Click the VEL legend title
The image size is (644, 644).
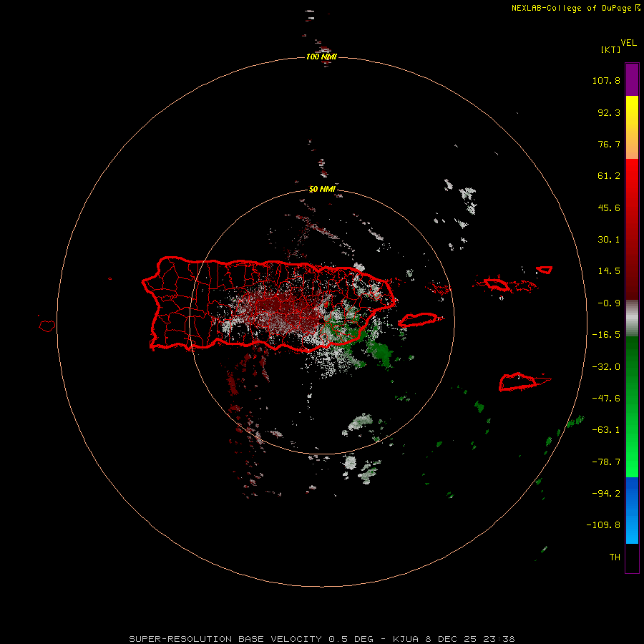(x=628, y=43)
